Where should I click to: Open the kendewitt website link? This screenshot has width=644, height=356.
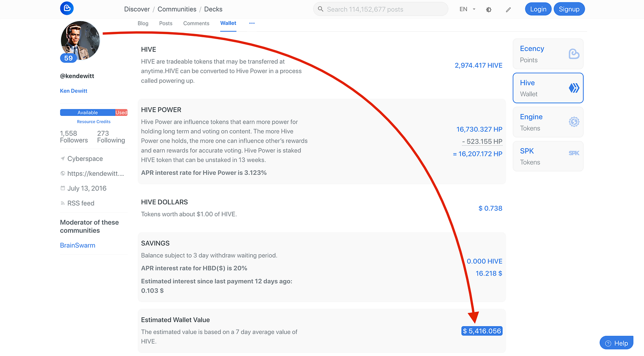click(96, 173)
